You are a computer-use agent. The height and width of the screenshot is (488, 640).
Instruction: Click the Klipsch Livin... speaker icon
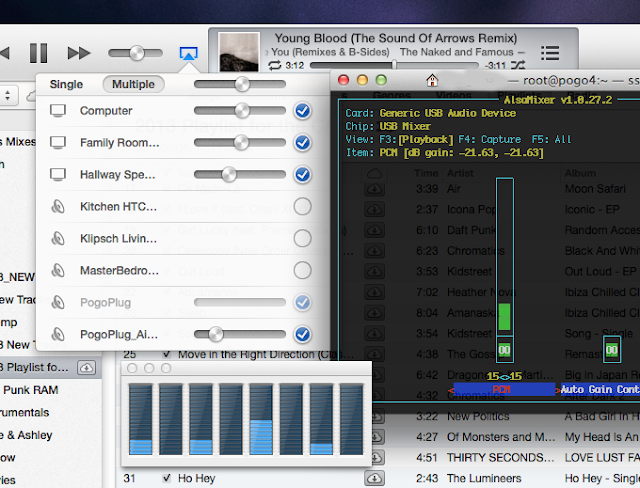pos(58,239)
